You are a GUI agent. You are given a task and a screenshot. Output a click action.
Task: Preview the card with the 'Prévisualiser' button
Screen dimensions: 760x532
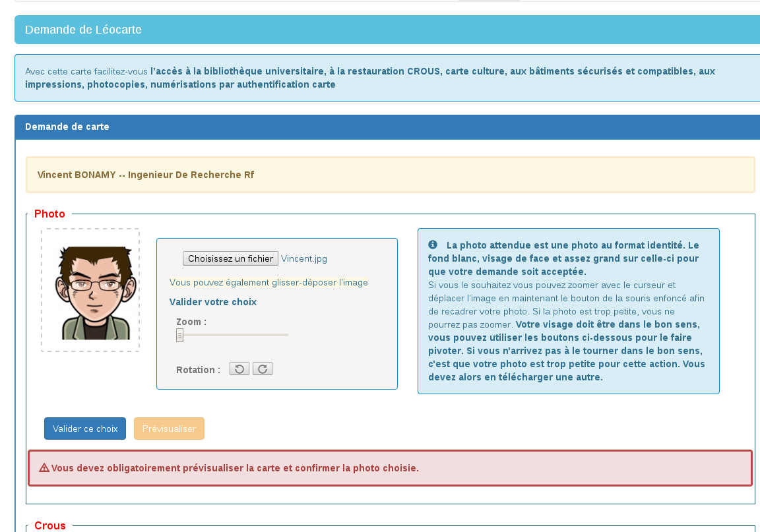tap(169, 429)
